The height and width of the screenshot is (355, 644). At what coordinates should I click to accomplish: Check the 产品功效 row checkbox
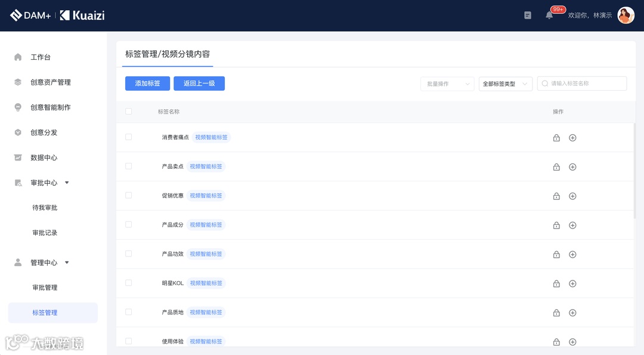tap(129, 254)
